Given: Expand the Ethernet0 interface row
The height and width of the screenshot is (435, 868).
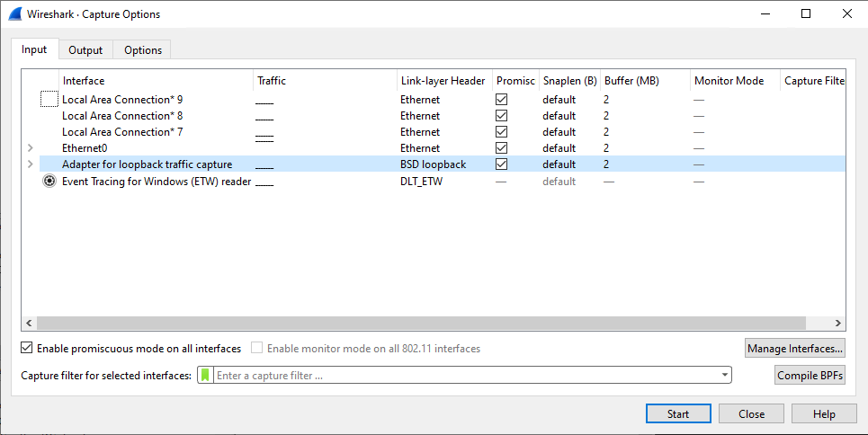Looking at the screenshot, I should [31, 147].
